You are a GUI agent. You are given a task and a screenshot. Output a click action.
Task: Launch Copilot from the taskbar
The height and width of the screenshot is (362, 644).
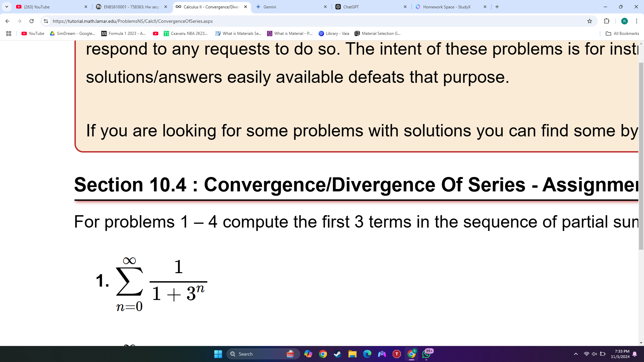coord(308,354)
